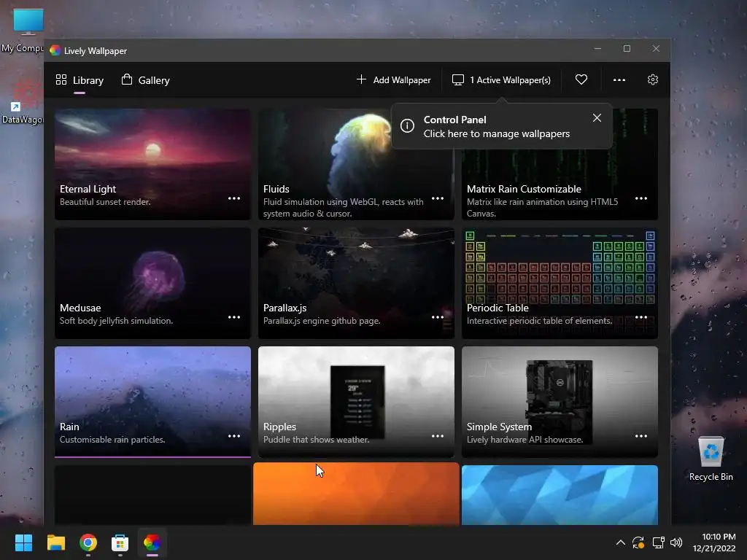This screenshot has height=560, width=747.
Task: Open the 1 Active Wallpaper(s) control panel
Action: click(x=501, y=80)
